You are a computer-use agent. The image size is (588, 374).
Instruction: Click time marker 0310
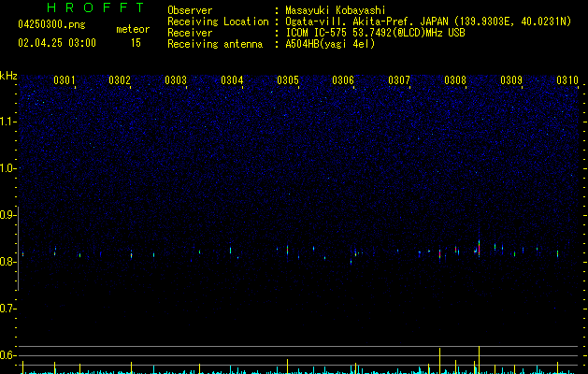(567, 80)
